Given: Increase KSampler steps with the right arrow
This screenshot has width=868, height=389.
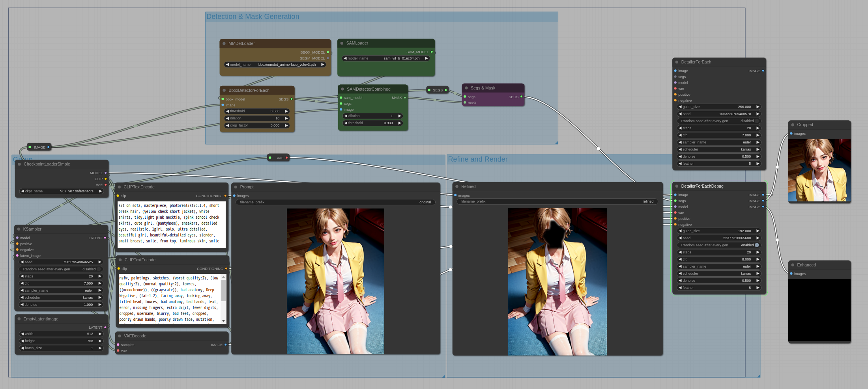Looking at the screenshot, I should point(100,276).
